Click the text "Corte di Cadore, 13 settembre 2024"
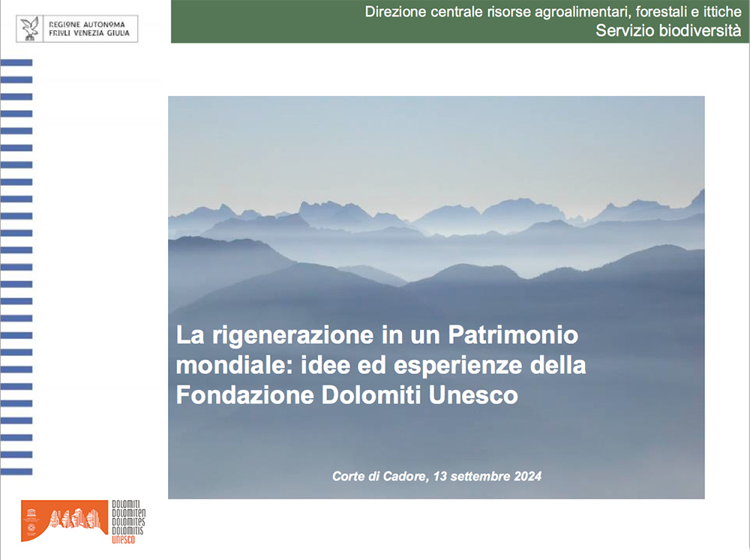Screen dimensions: 750x560 tap(436, 476)
